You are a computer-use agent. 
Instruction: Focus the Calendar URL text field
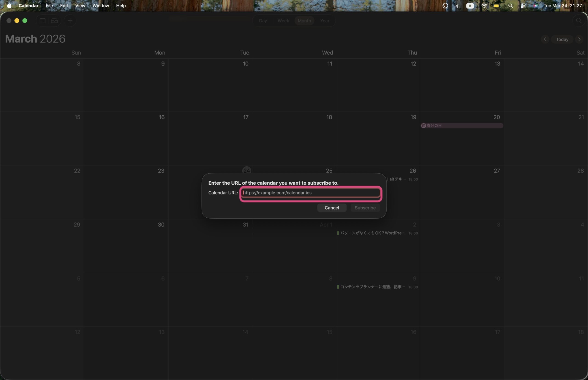coord(311,193)
